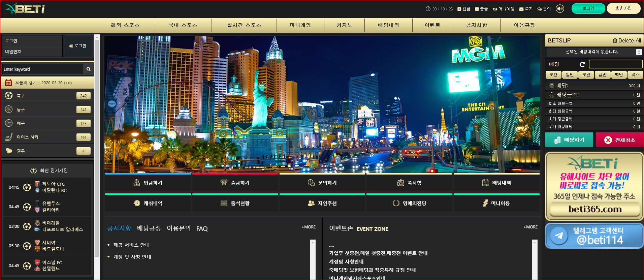
Task: Click 지인추천 quick button
Action: (322, 203)
